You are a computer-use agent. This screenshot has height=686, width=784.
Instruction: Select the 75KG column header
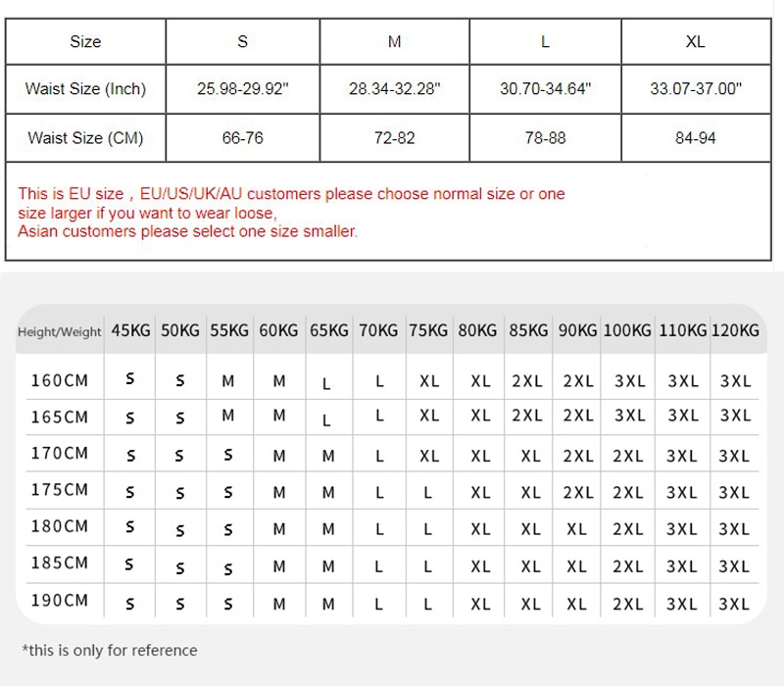point(428,330)
